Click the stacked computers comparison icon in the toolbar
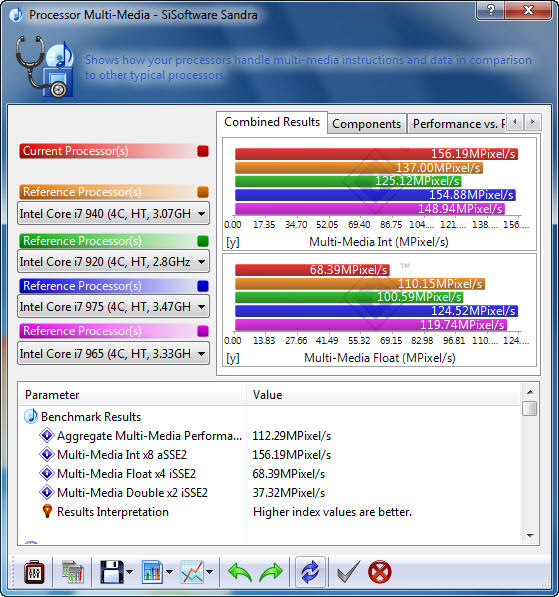This screenshot has height=597, width=559. [x=72, y=572]
